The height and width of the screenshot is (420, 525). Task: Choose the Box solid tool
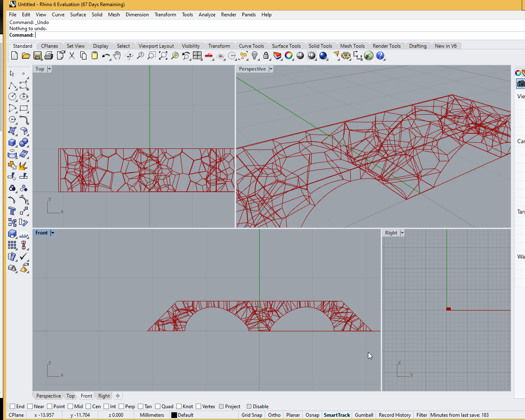(12, 142)
